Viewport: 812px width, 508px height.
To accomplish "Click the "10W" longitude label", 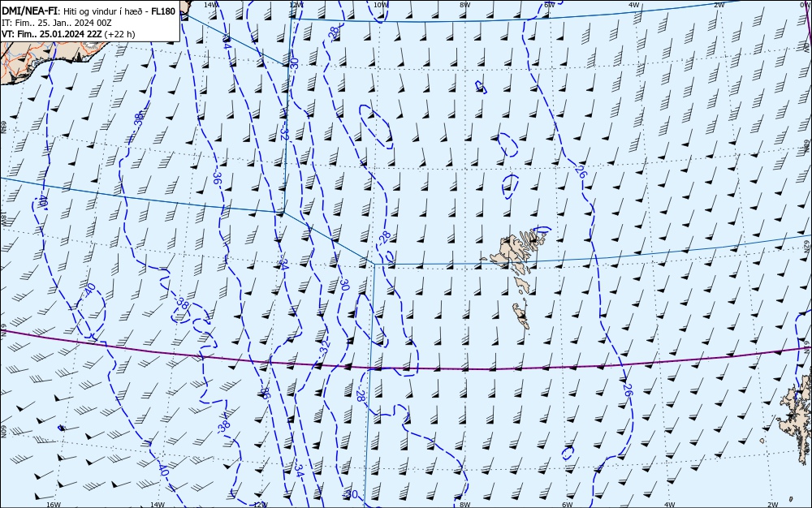I will (380, 5).
